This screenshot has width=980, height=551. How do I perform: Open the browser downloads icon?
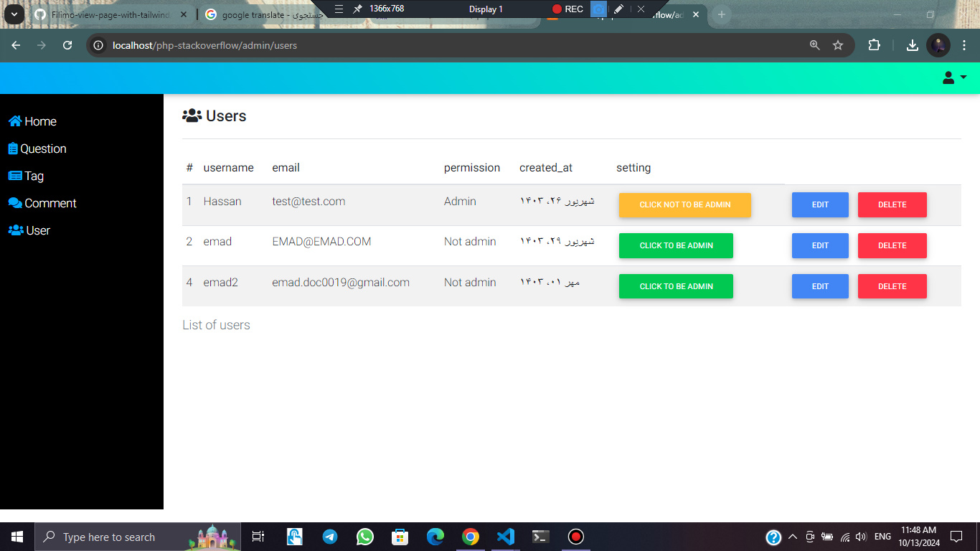pyautogui.click(x=913, y=45)
